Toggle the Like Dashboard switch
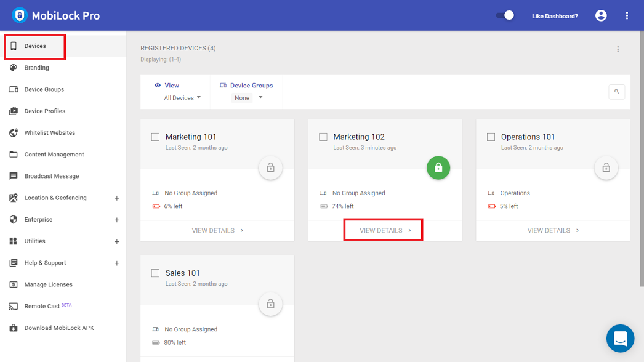The image size is (644, 362). tap(505, 15)
